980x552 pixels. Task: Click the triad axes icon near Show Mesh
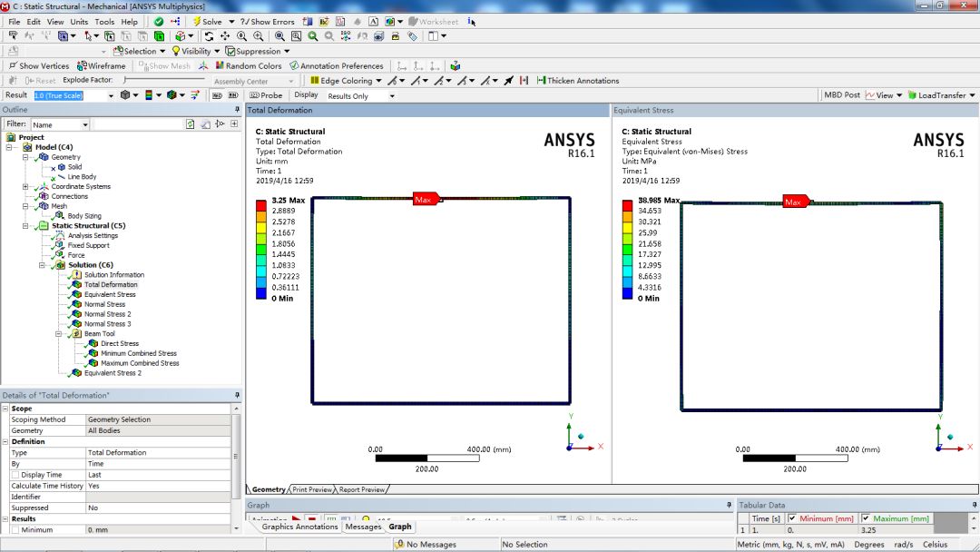[203, 65]
